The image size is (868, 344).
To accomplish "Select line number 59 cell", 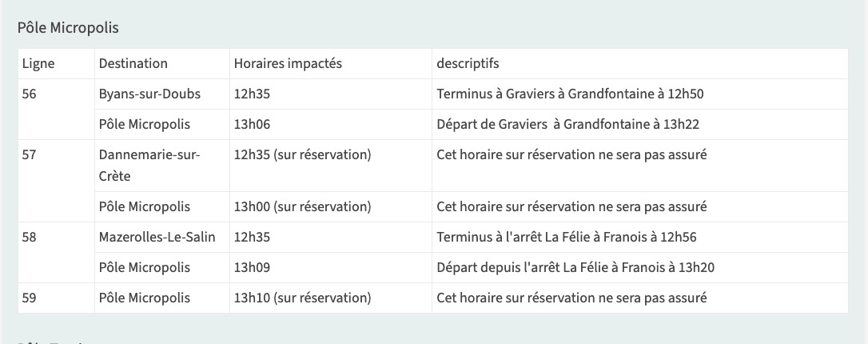I will pos(30,298).
